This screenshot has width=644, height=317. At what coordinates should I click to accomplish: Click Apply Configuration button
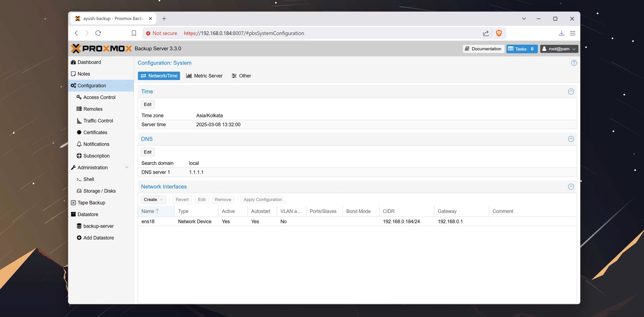tap(263, 199)
